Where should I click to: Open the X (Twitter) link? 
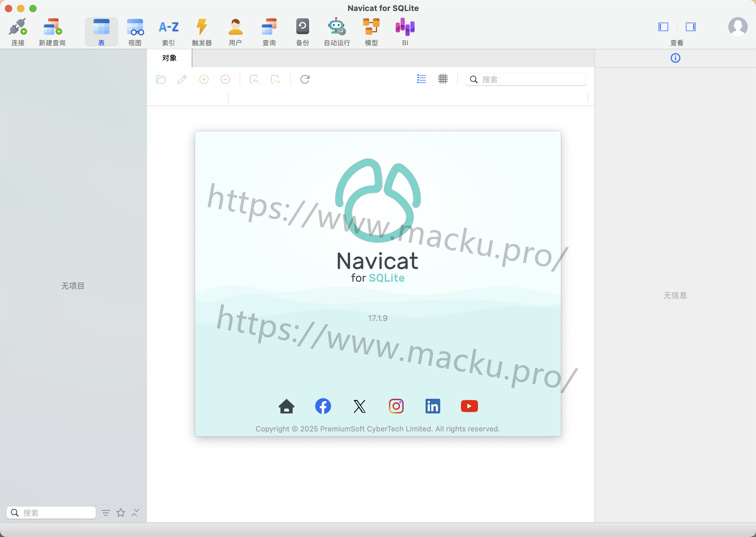(x=360, y=406)
